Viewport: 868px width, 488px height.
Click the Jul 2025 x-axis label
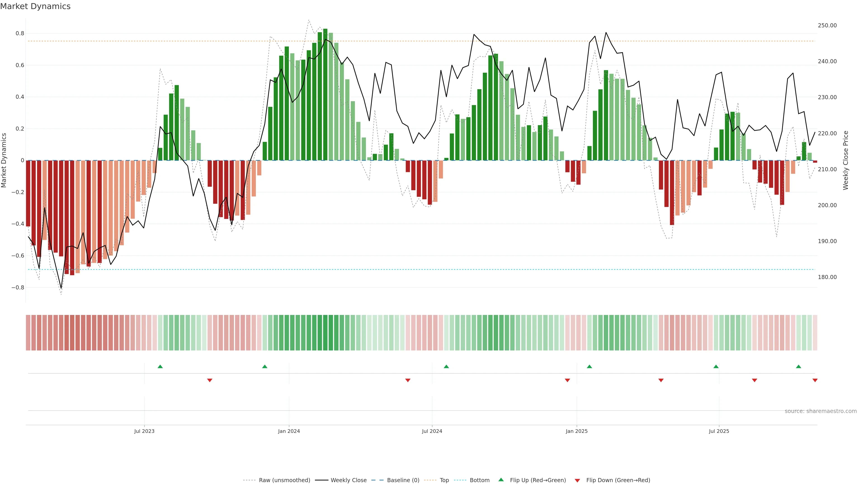(x=719, y=431)
